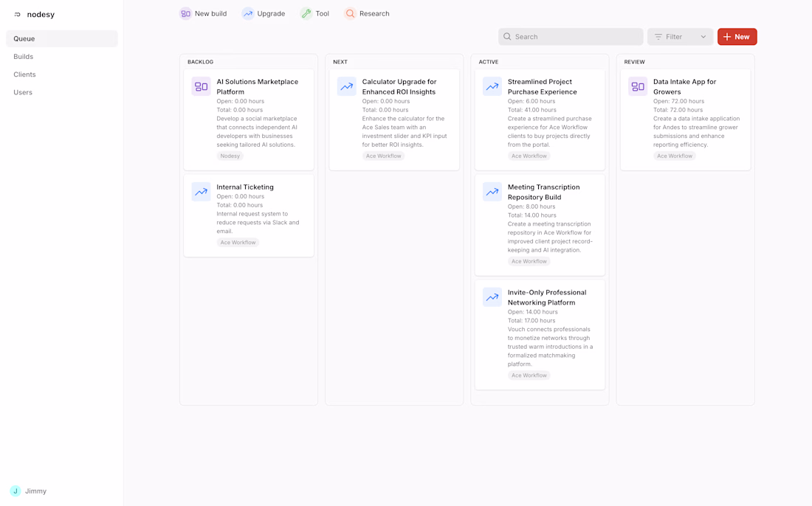This screenshot has height=506, width=812.
Task: Open Streamlined Project Purchase Experience title
Action: [x=543, y=86]
